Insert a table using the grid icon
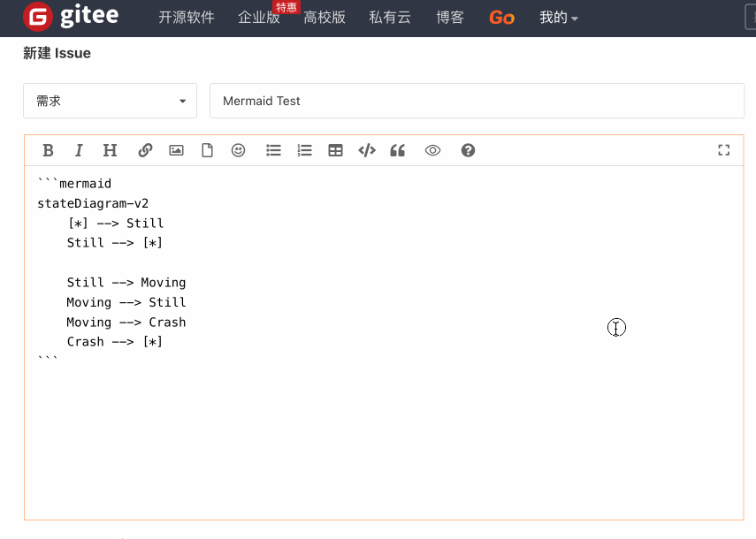Viewport: 756px width, 539px height. point(336,150)
